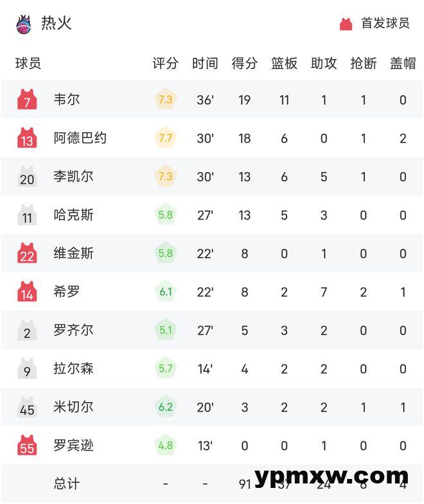Click the 总计 totals row label

67,483
